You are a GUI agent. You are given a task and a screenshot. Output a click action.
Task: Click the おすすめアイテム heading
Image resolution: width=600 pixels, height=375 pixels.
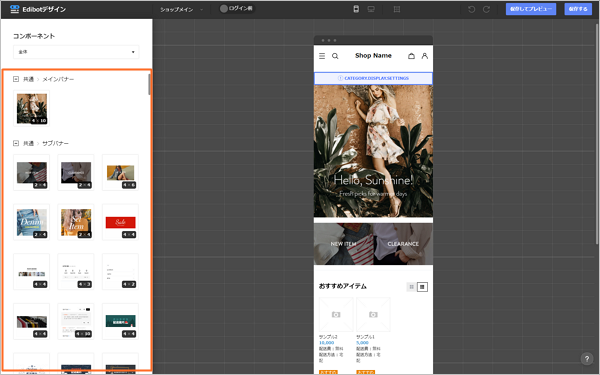click(x=342, y=286)
